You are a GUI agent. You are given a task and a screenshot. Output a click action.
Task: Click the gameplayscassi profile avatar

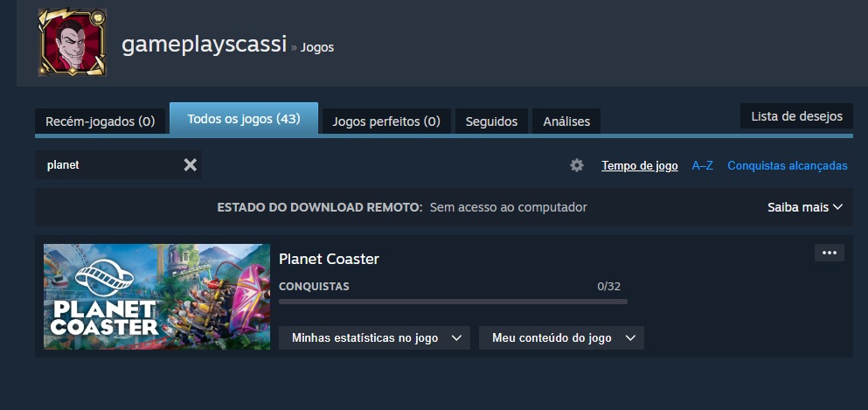pos(72,43)
